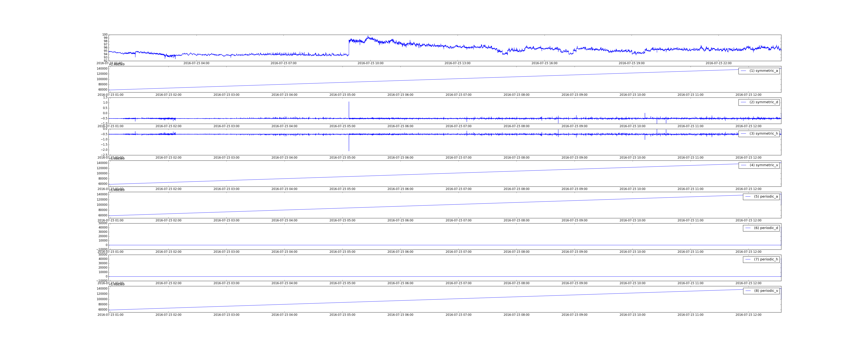The height and width of the screenshot is (347, 868).
Task: Click the 80000 y-axis label of periodic_a plot
Action: (x=103, y=210)
